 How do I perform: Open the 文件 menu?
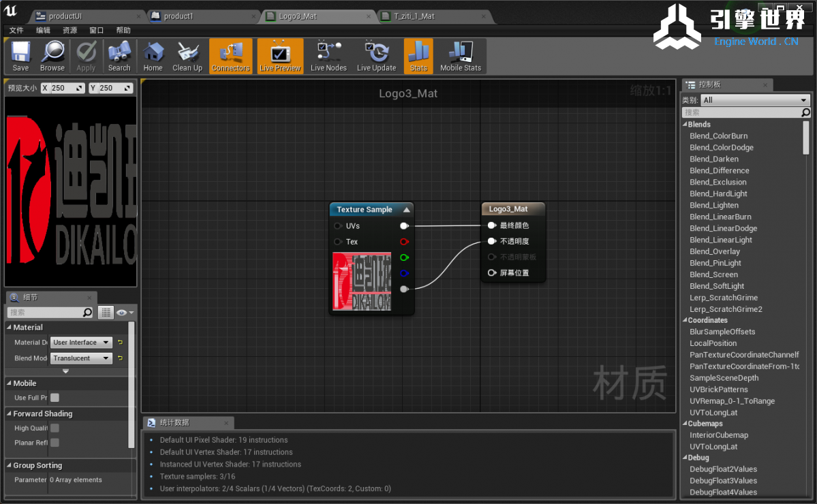[x=16, y=30]
